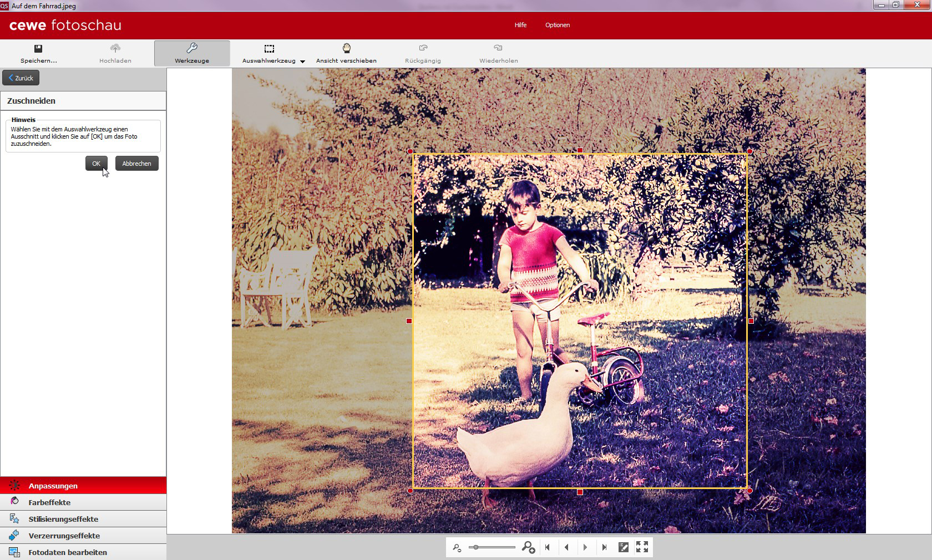Open the Stilisierungseffekte section
The width and height of the screenshot is (932, 560).
[x=83, y=519]
